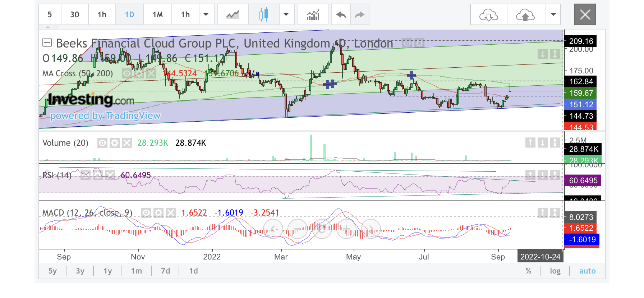
Task: Open RSI indicator settings gear
Action: point(98,175)
